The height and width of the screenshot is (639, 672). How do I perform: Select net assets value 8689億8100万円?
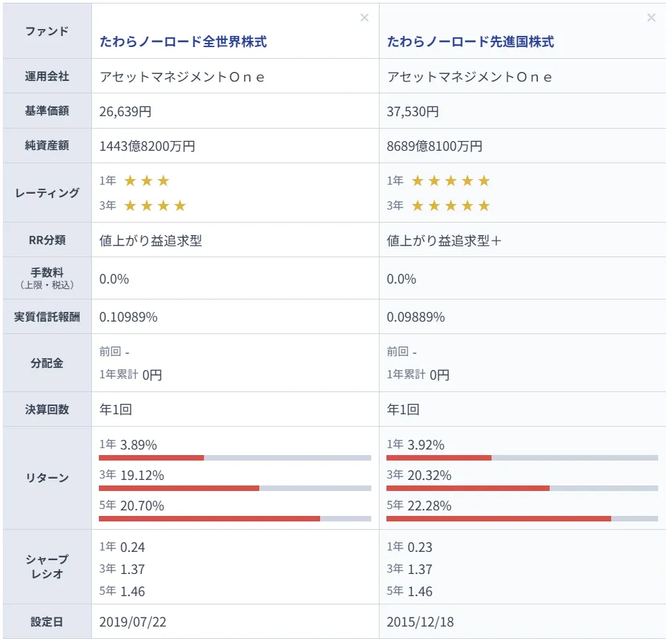(x=435, y=146)
